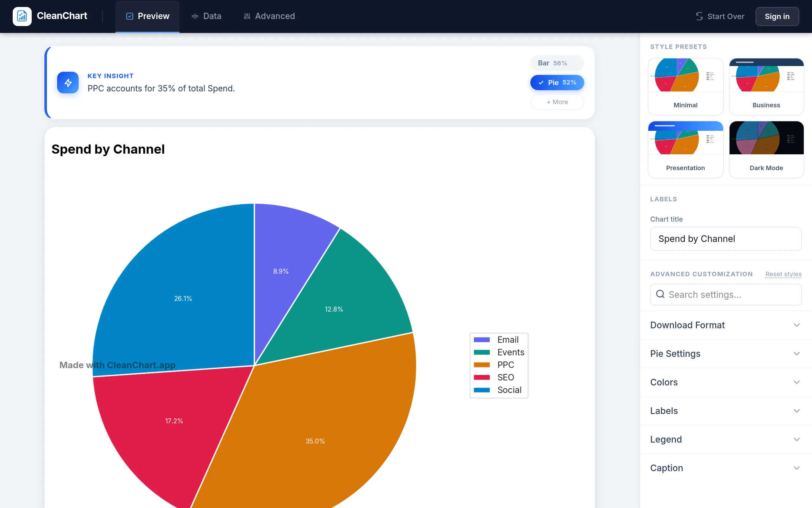Expand the Legend section
Viewport: 812px width, 508px height.
(726, 439)
